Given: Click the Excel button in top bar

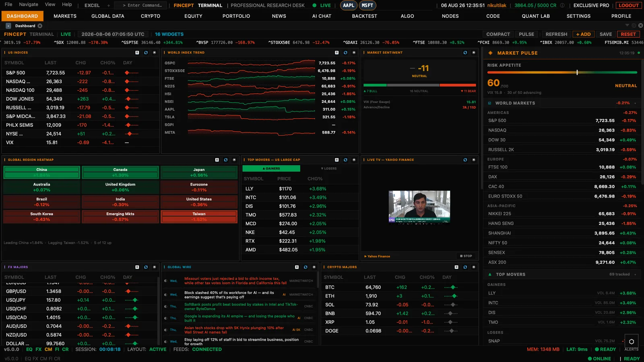Looking at the screenshot, I should point(92,6).
